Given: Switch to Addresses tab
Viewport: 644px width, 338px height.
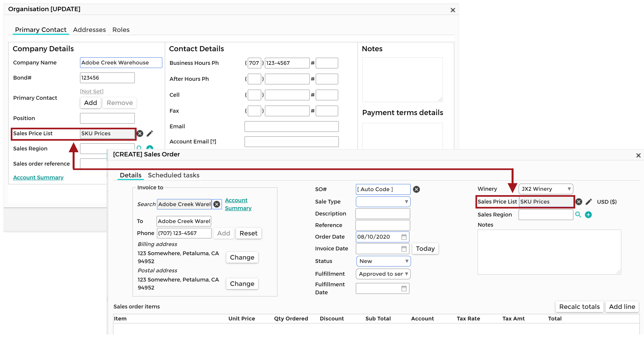Looking at the screenshot, I should tap(89, 30).
